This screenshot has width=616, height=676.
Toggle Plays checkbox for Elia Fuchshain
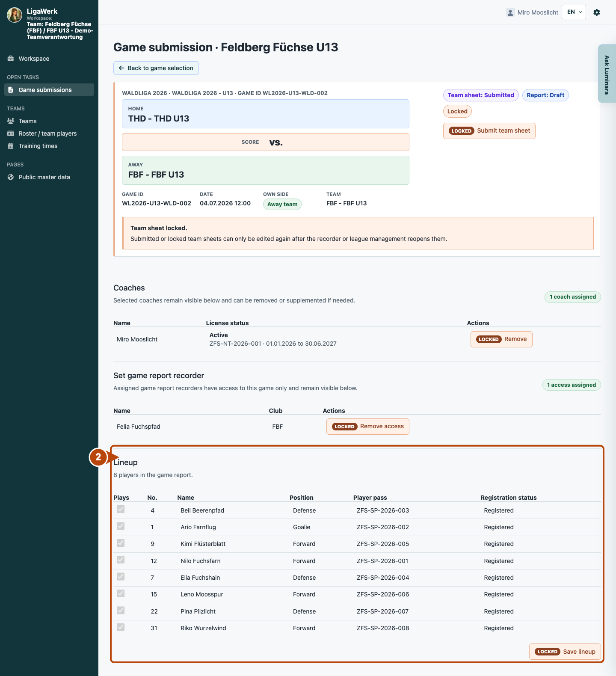[121, 576]
